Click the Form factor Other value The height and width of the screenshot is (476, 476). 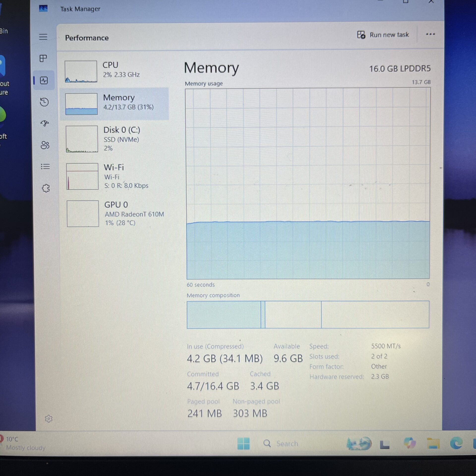(x=379, y=366)
